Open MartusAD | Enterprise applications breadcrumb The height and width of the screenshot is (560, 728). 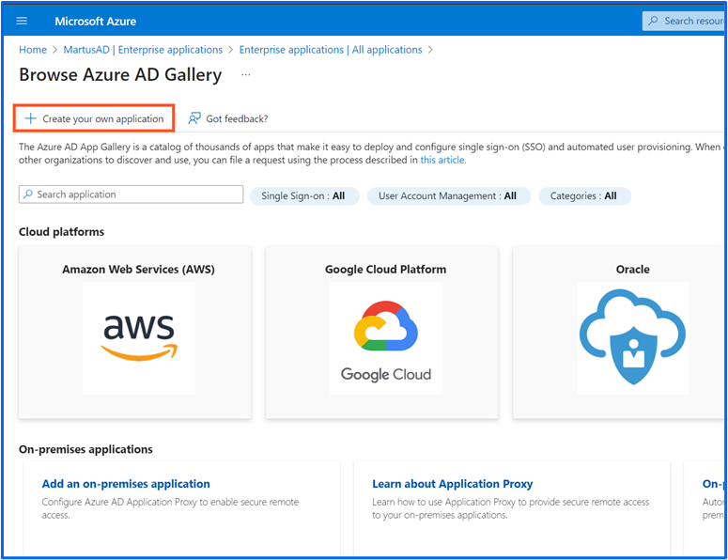tap(143, 50)
